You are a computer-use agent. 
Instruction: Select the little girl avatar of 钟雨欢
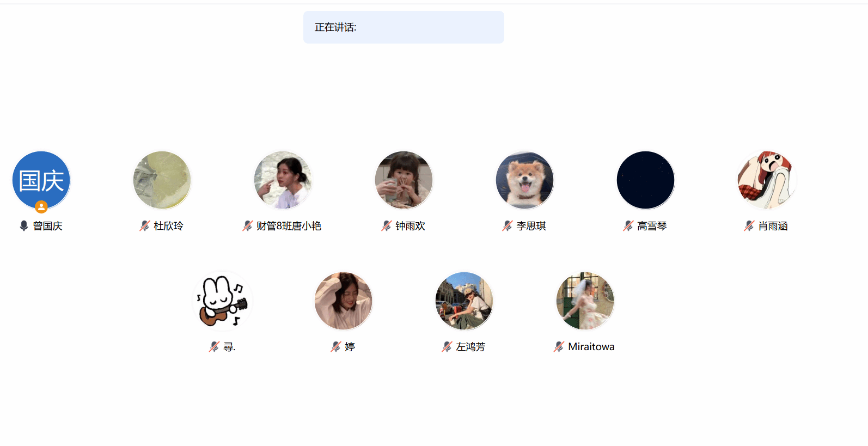click(x=404, y=180)
